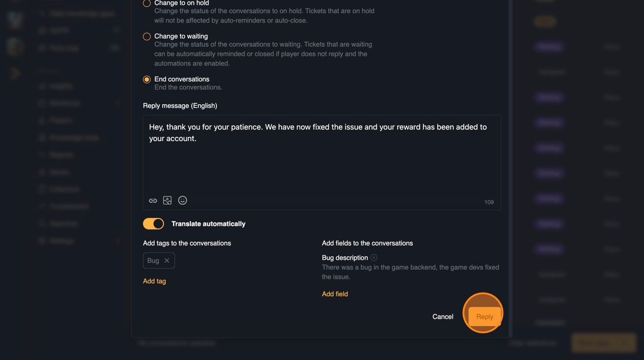
Task: Click the Bug description field label
Action: [x=345, y=258]
